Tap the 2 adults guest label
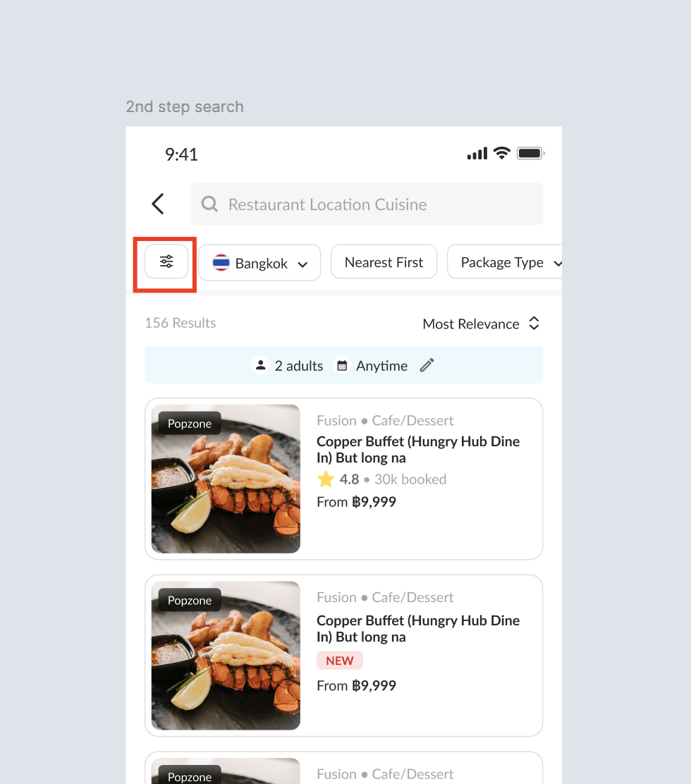 299,365
